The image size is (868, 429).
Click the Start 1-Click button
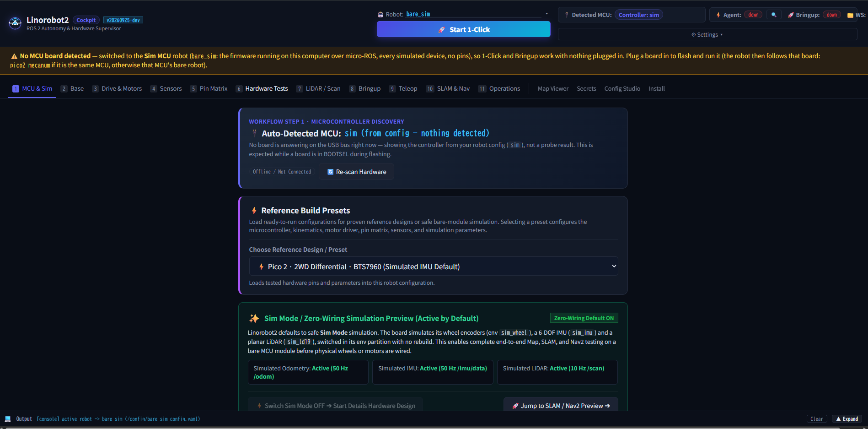click(x=463, y=29)
